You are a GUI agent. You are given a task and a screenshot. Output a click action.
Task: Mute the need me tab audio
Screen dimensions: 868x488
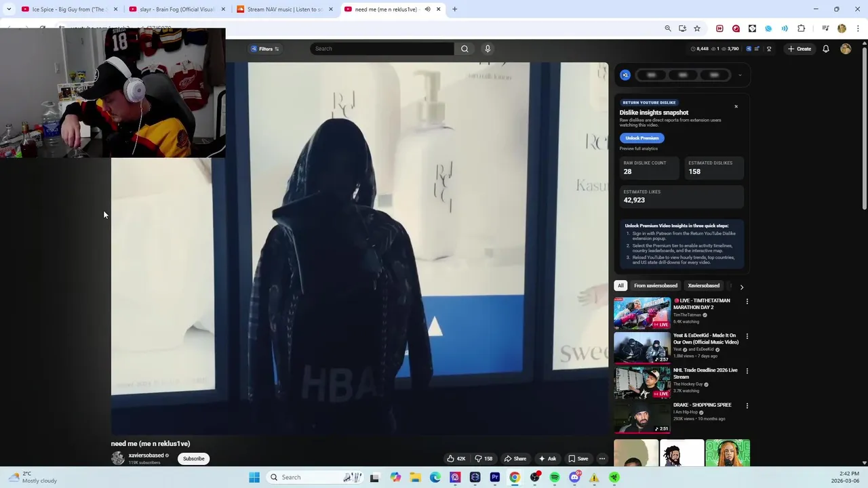click(427, 9)
